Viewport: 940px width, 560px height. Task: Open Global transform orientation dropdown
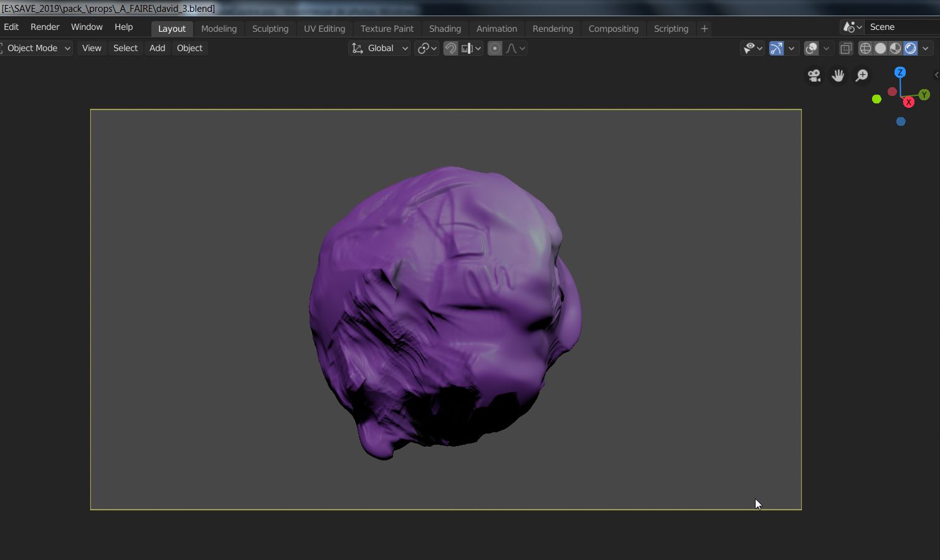click(379, 49)
